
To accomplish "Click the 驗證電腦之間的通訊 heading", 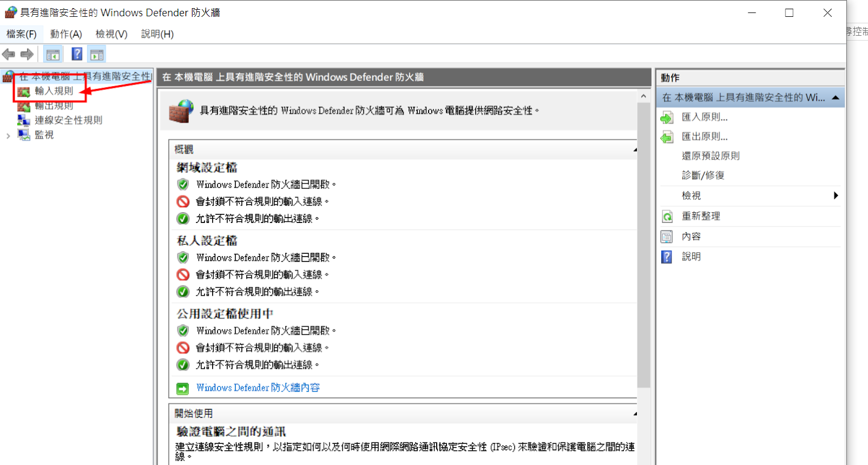I will (x=231, y=431).
